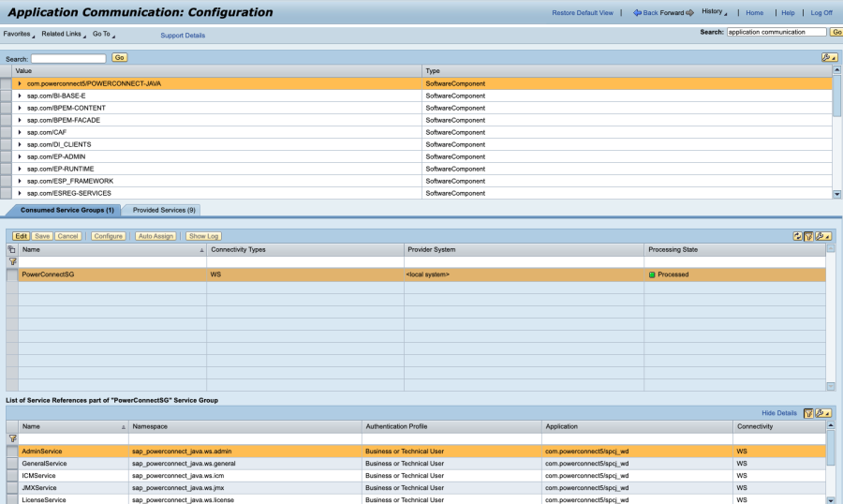Click select-all icon in Service Groups table header
This screenshot has height=504, width=843.
12,250
